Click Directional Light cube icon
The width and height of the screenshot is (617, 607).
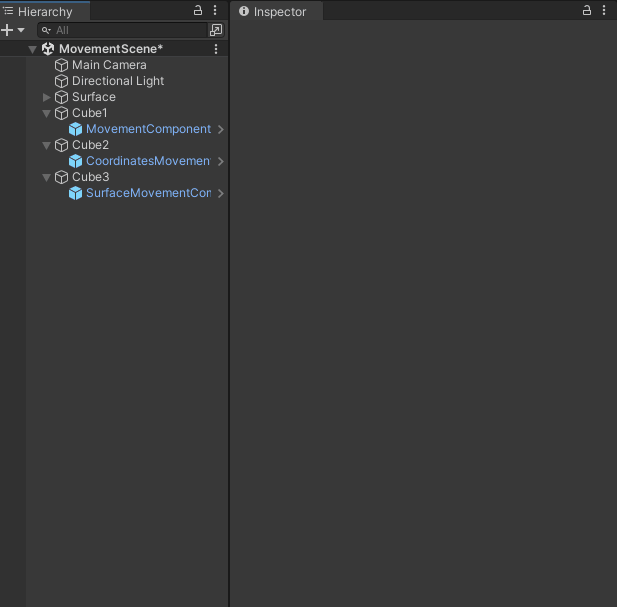[61, 81]
